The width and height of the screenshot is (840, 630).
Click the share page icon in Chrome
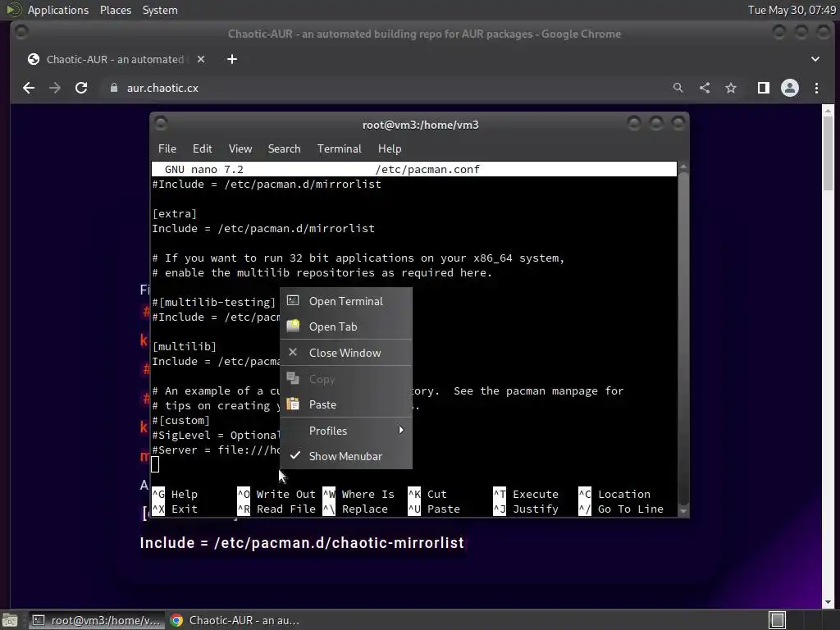(x=705, y=88)
